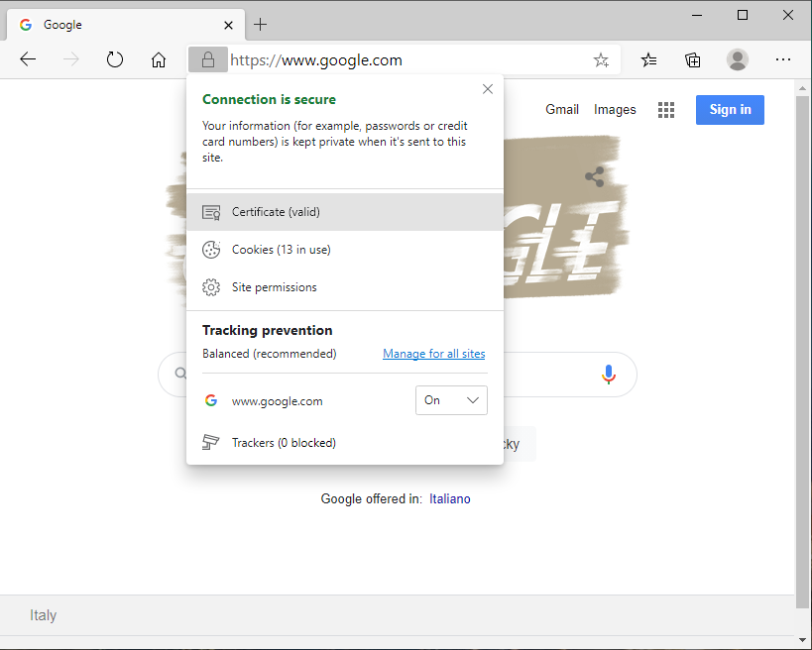Click the search magnifier icon
The width and height of the screenshot is (812, 650).
pos(180,374)
